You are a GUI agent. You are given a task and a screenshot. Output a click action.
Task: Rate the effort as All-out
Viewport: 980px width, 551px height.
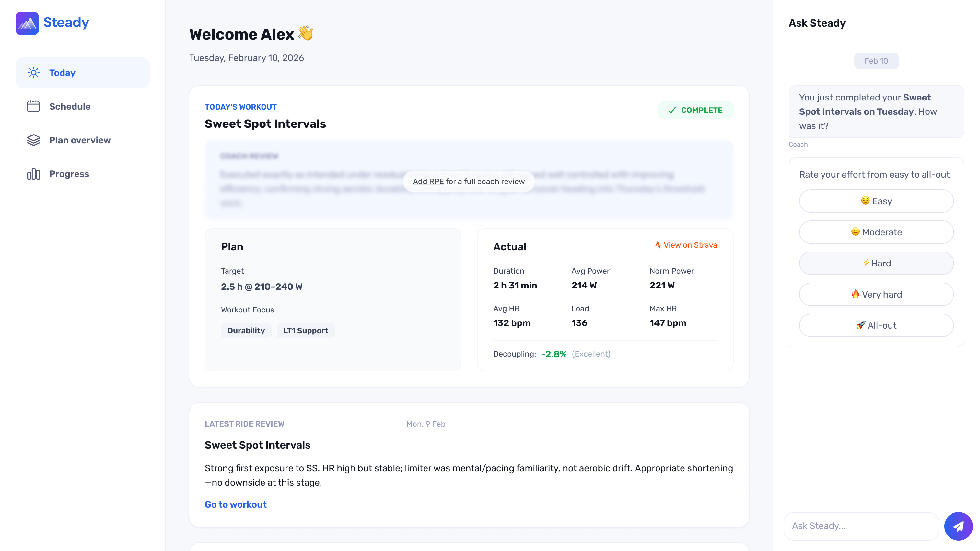click(876, 326)
